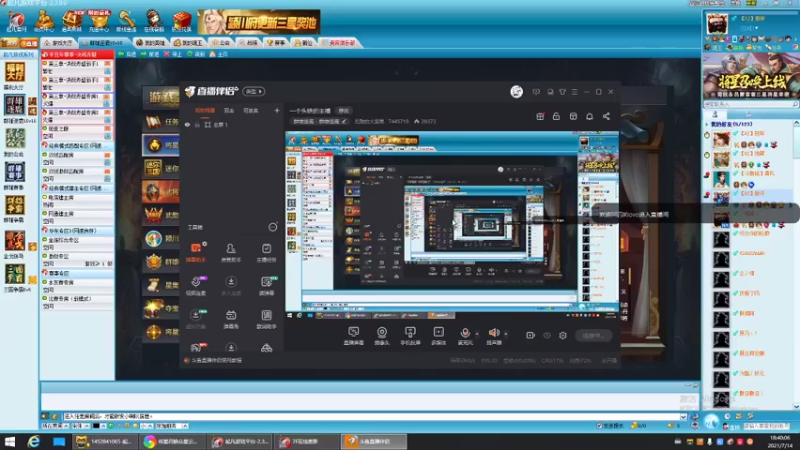Click the padlock icon in stream header
The width and height of the screenshot is (800, 450).
pos(556,116)
